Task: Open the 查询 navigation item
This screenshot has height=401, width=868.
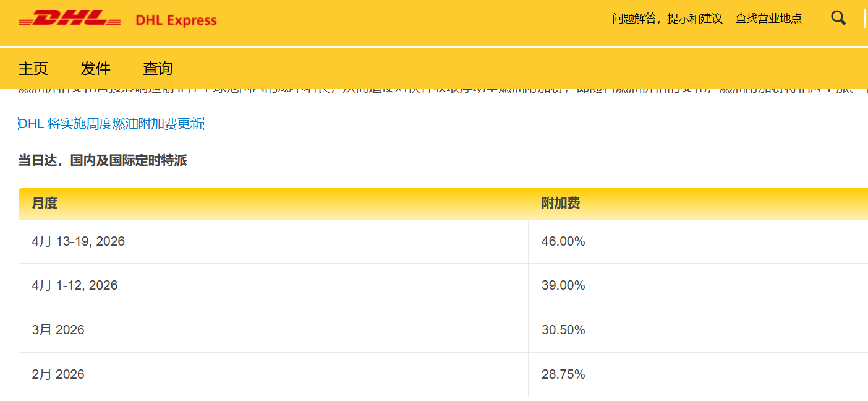Action: 158,69
